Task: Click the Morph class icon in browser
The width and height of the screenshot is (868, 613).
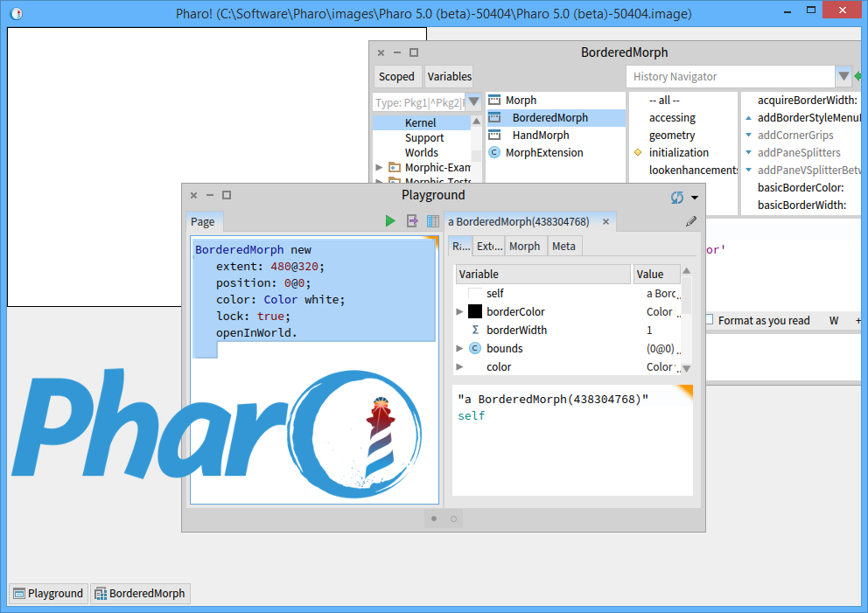Action: coord(494,101)
